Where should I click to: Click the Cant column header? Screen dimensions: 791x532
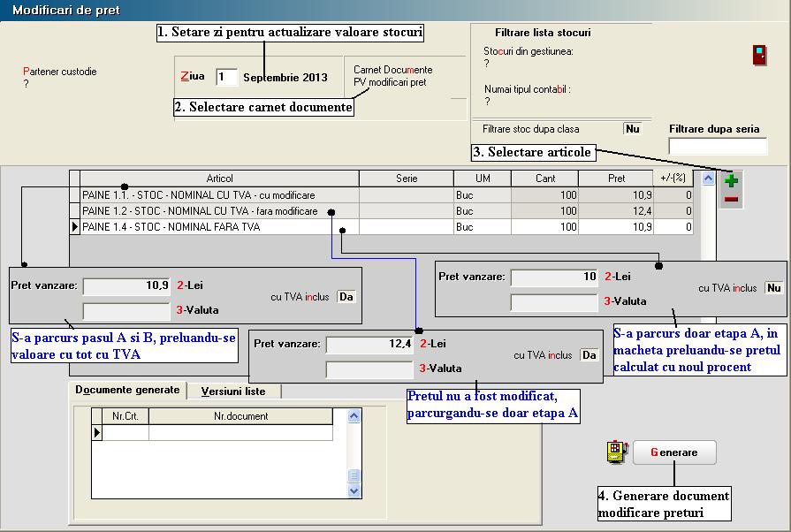(545, 179)
